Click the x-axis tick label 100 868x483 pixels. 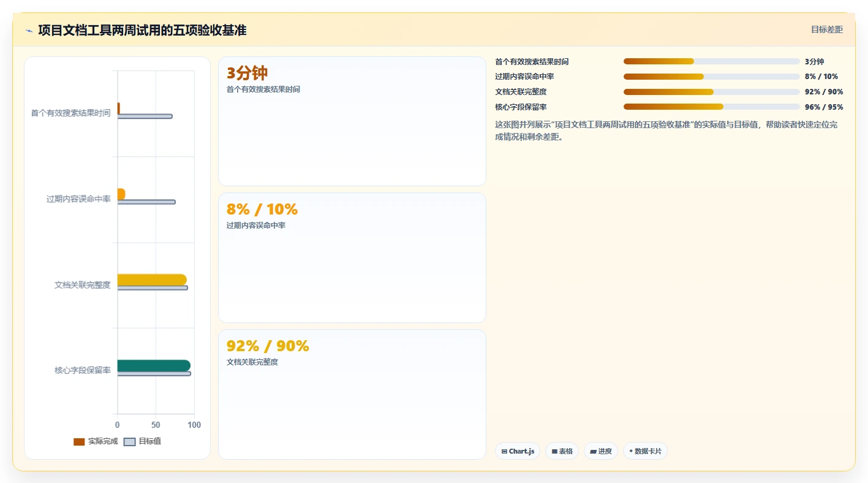point(194,425)
